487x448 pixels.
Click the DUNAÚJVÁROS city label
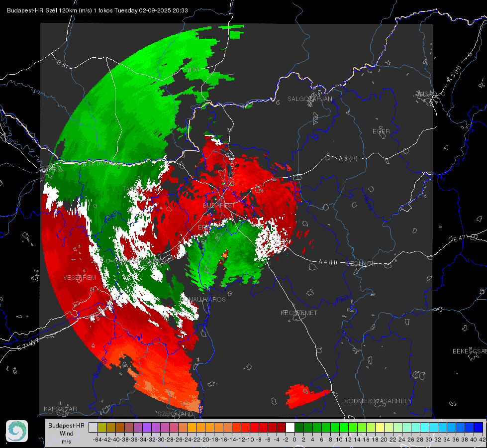pos(202,299)
